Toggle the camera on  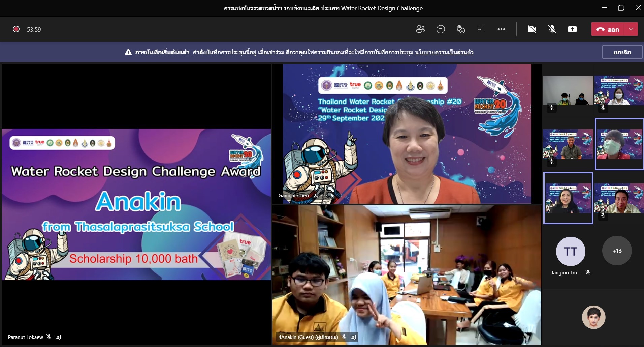pos(532,29)
